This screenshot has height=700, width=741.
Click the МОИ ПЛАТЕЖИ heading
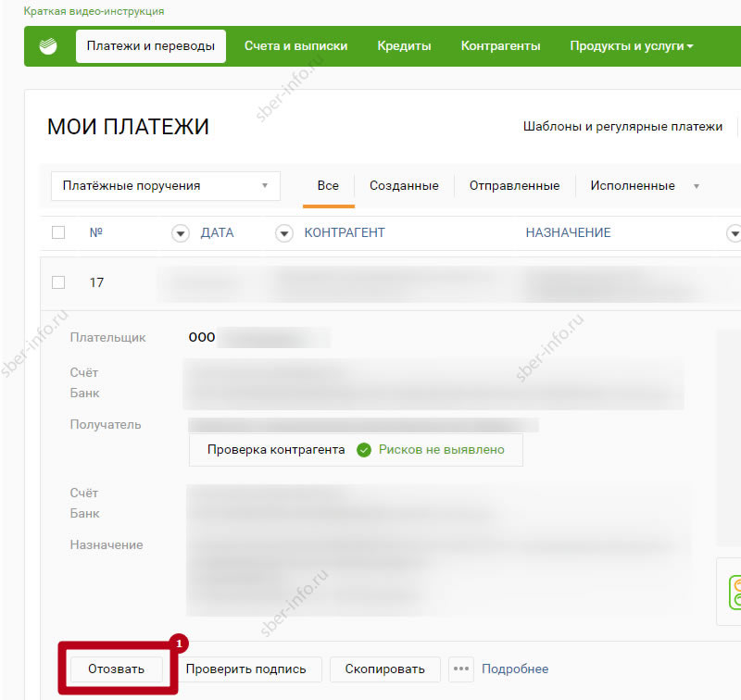coord(128,127)
